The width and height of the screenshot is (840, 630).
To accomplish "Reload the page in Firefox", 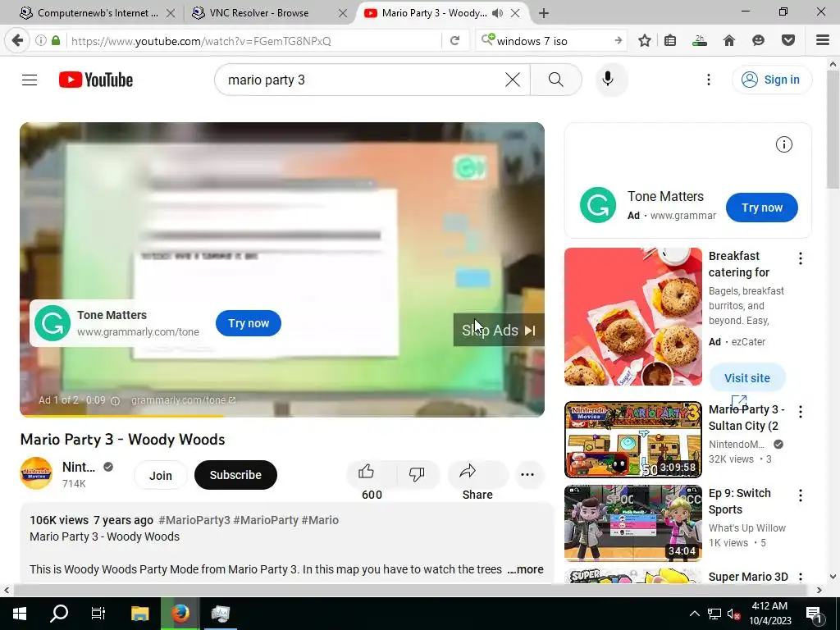I will click(x=454, y=41).
